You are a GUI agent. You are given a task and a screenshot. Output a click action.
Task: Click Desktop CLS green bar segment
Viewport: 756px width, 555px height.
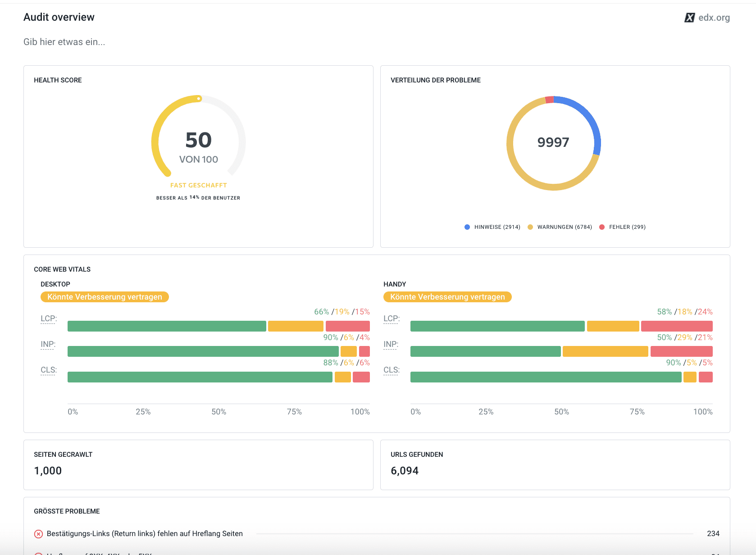[200, 377]
